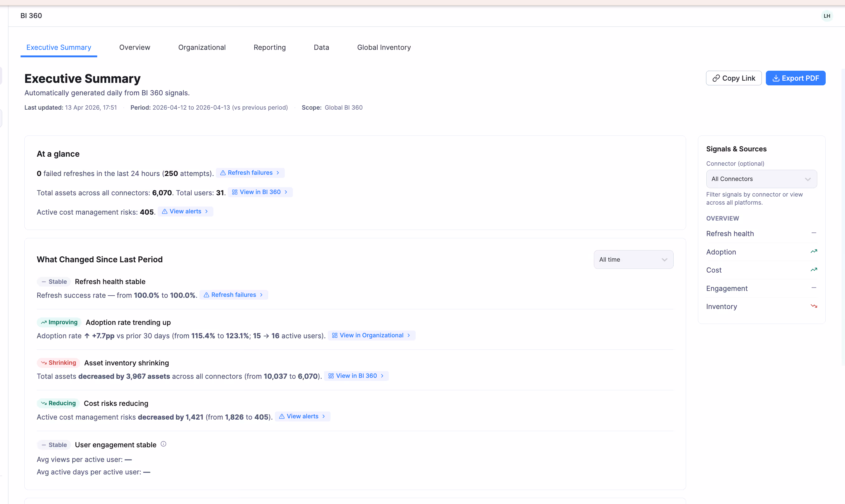The image size is (845, 504).
Task: Click the link icon on Copy Link button
Action: [x=716, y=78]
